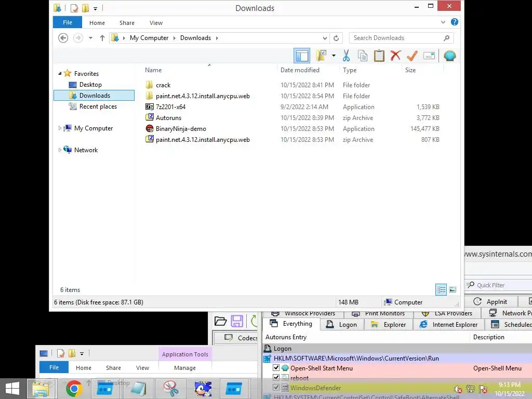Click Downloads in the breadcrumb path
Viewport: 532px width, 399px height.
pos(195,38)
